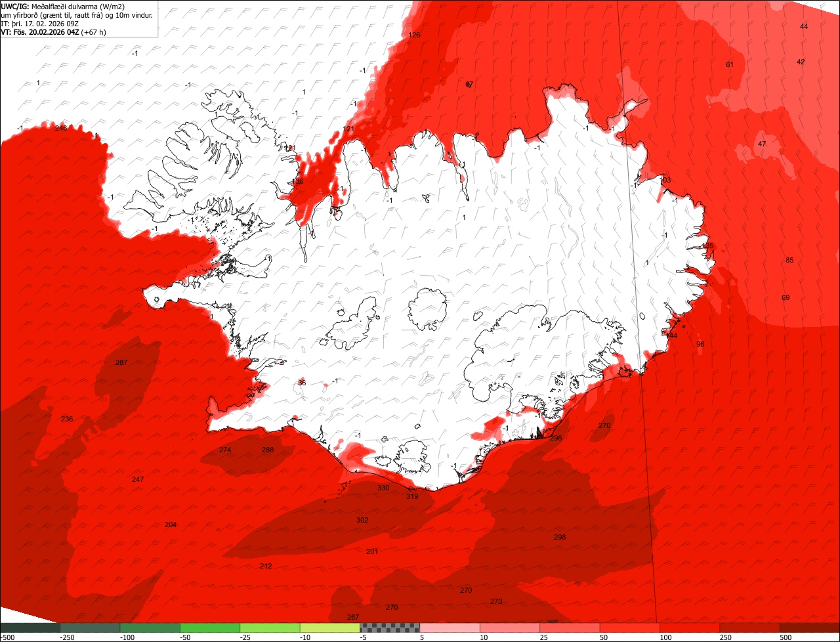Click the map value "36" on land
840x642 pixels.
pos(302,383)
